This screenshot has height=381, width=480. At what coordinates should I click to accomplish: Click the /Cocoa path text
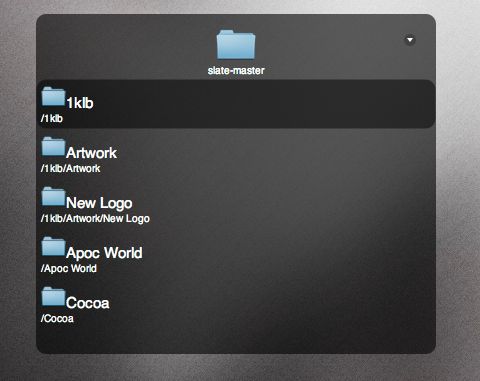pyautogui.click(x=57, y=318)
